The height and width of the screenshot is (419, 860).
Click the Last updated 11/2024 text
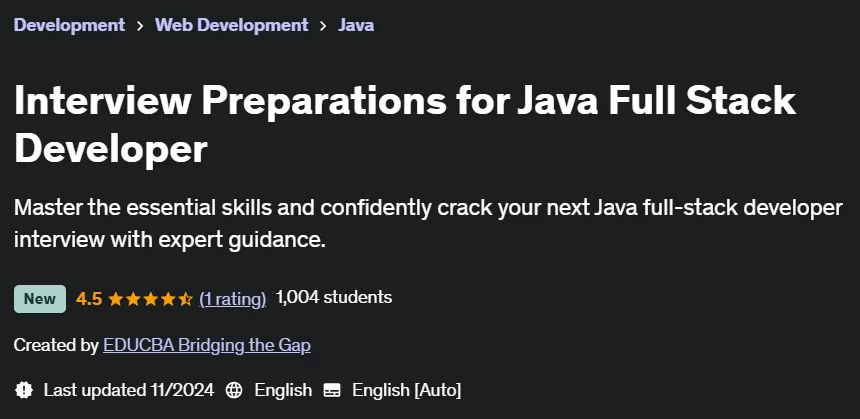point(129,390)
